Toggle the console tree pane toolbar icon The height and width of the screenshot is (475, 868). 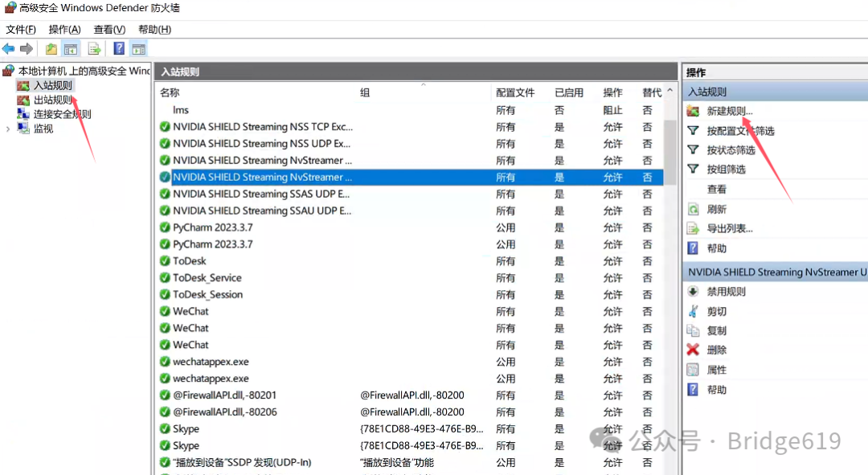point(71,49)
